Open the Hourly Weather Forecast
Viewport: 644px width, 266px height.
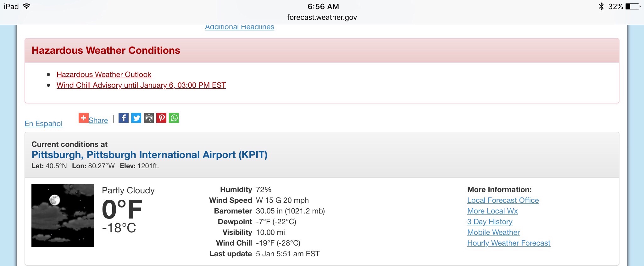point(508,243)
